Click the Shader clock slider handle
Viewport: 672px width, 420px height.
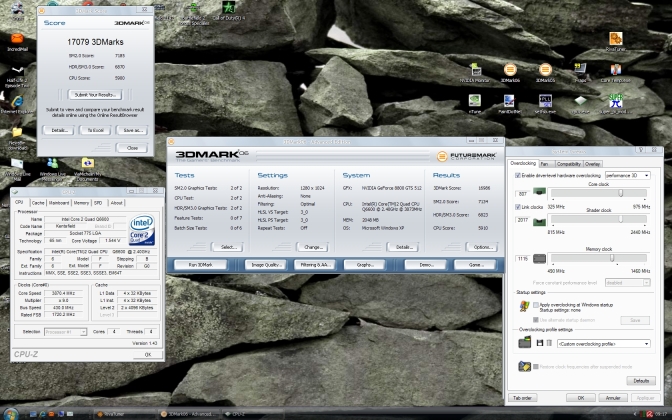[x=621, y=219]
